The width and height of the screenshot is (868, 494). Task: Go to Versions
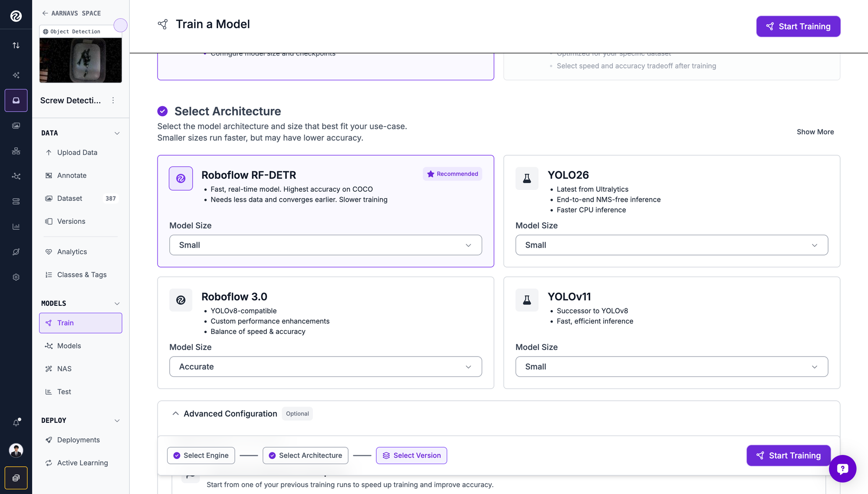coord(80,222)
